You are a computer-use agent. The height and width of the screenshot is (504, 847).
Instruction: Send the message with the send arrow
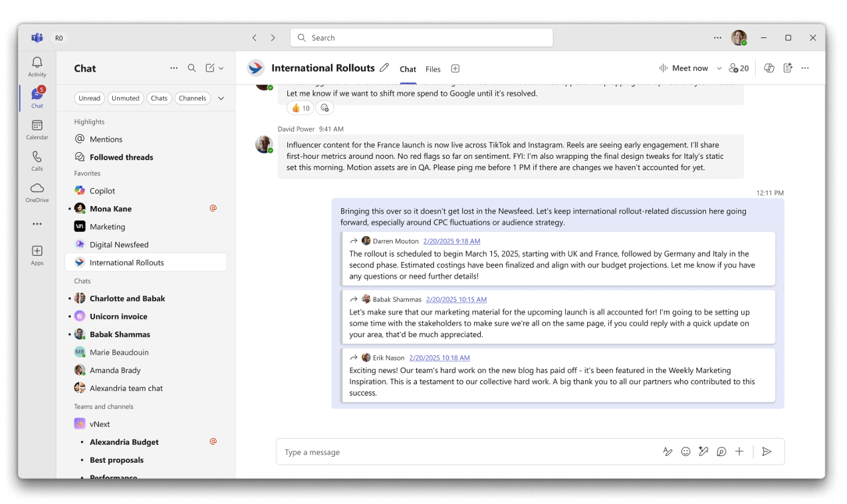[x=767, y=451]
